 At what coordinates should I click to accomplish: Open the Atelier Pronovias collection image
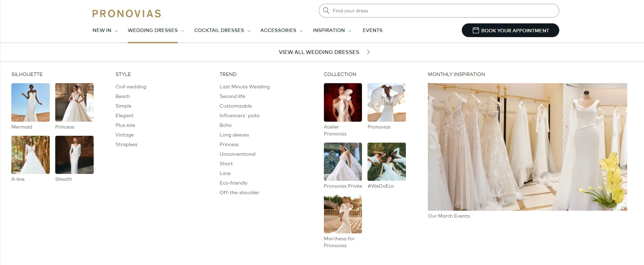[343, 102]
